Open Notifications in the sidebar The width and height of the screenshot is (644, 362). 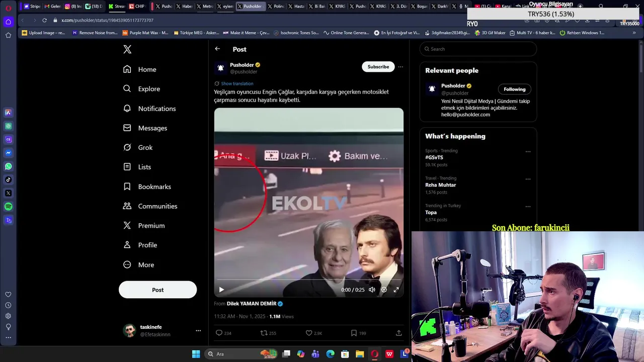point(149,109)
